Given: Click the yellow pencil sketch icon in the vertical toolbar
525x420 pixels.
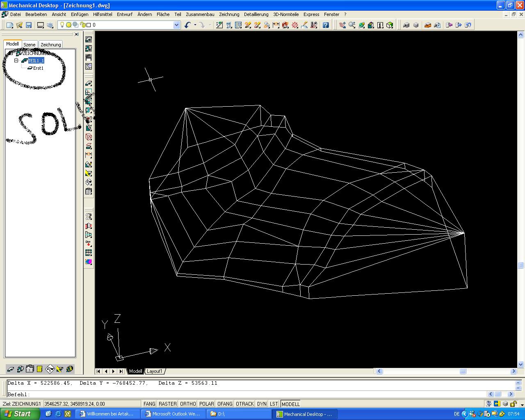Looking at the screenshot, I should coord(89,164).
